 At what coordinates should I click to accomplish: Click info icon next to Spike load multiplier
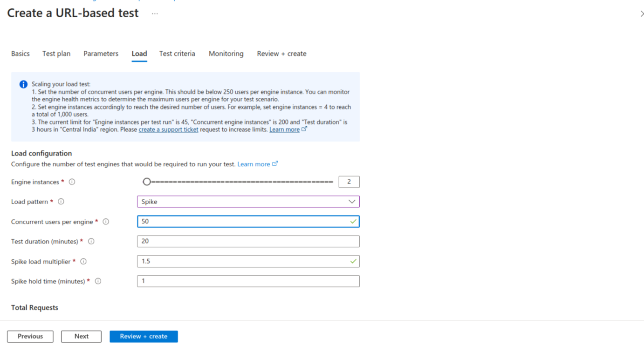coord(83,262)
